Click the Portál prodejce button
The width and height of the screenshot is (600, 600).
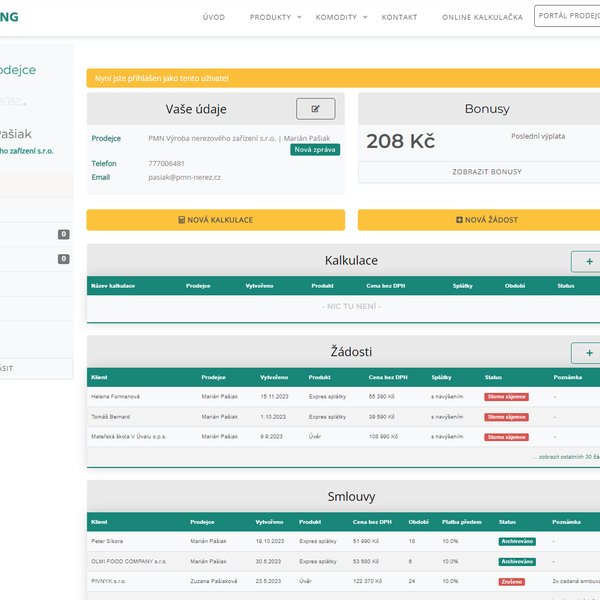[x=567, y=17]
